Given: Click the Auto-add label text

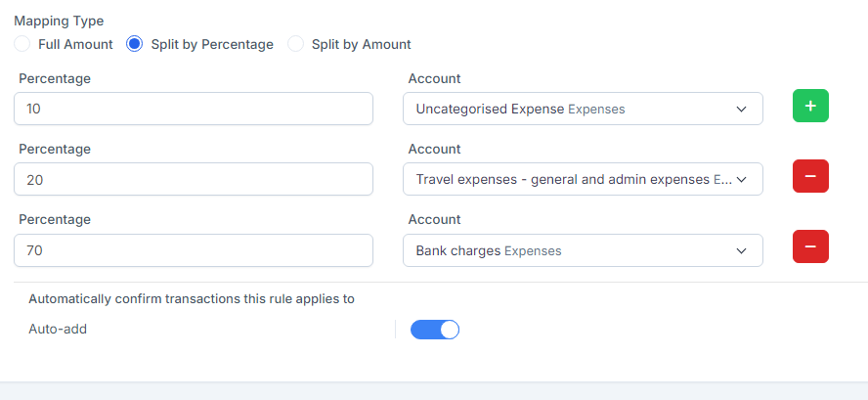Looking at the screenshot, I should pyautogui.click(x=58, y=330).
